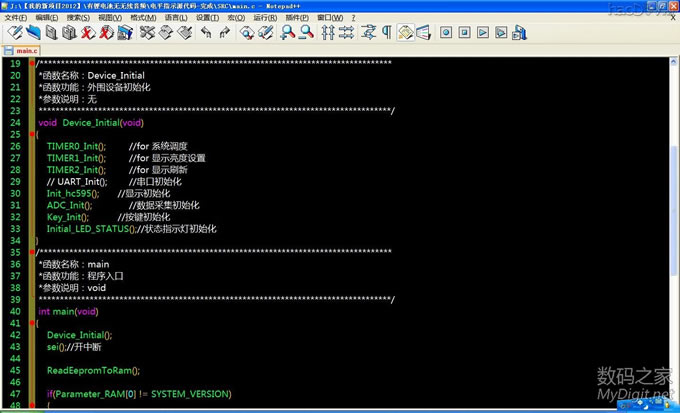Image resolution: width=680 pixels, height=413 pixels.
Task: Start macro recording with the record icon
Action: tap(444, 33)
